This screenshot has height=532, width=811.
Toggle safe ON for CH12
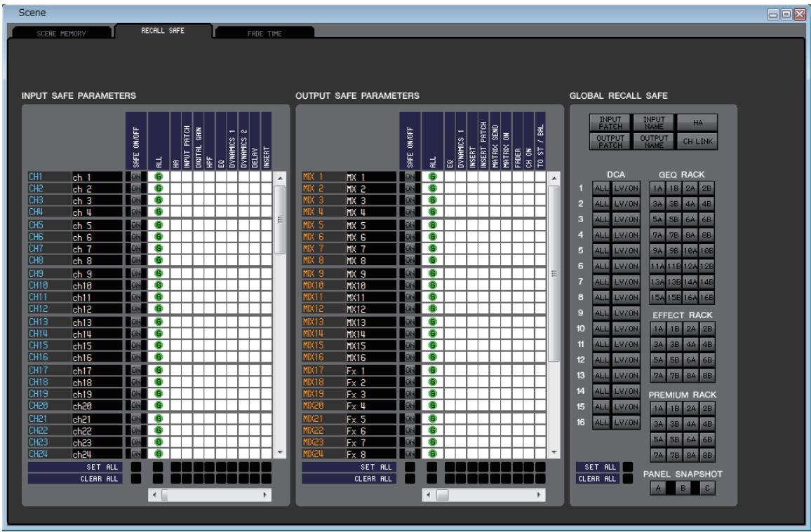136,309
